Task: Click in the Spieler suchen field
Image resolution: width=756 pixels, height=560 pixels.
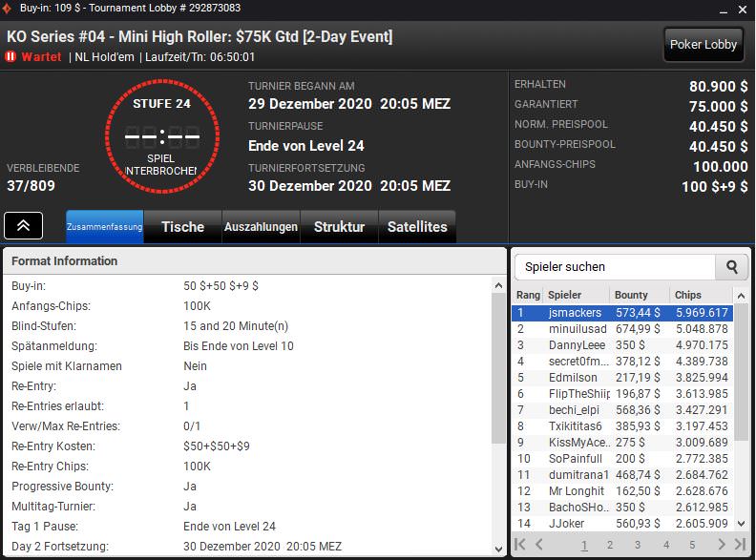Action: 616,267
